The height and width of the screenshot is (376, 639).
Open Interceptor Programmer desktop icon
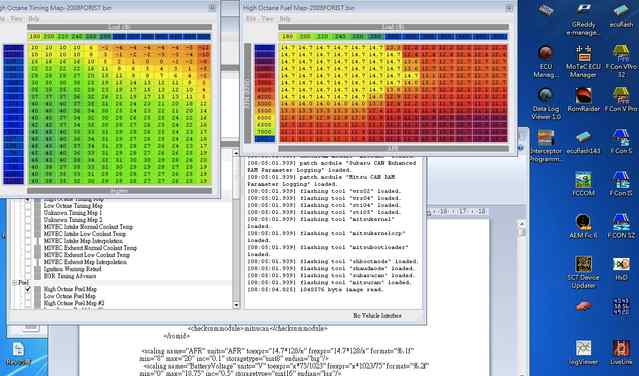546,146
